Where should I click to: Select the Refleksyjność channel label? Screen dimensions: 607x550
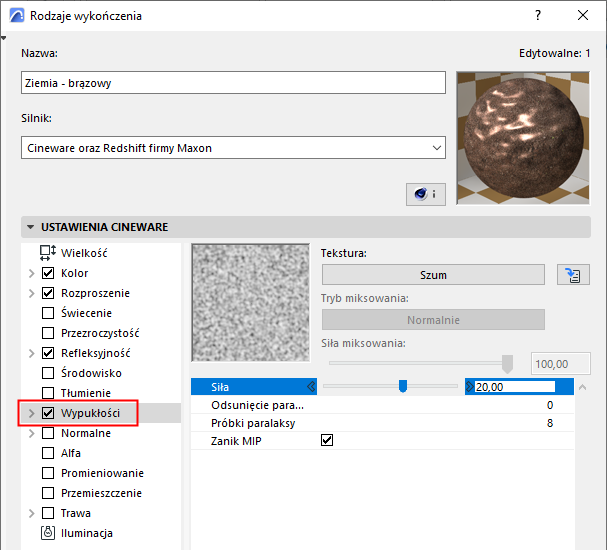tap(96, 353)
